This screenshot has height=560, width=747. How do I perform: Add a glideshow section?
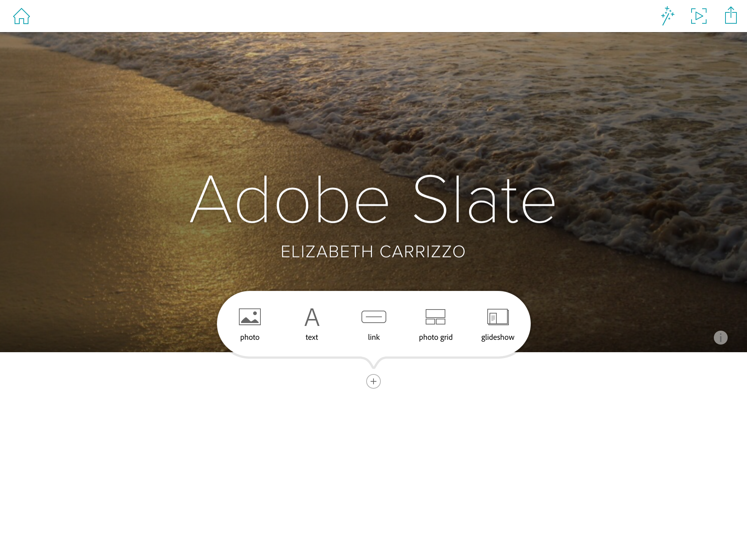coord(498,317)
